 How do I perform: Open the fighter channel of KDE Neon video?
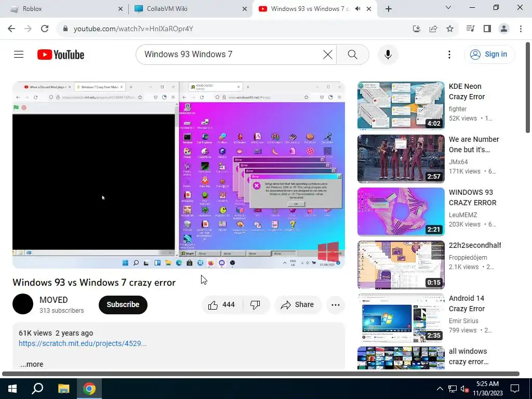pyautogui.click(x=457, y=109)
